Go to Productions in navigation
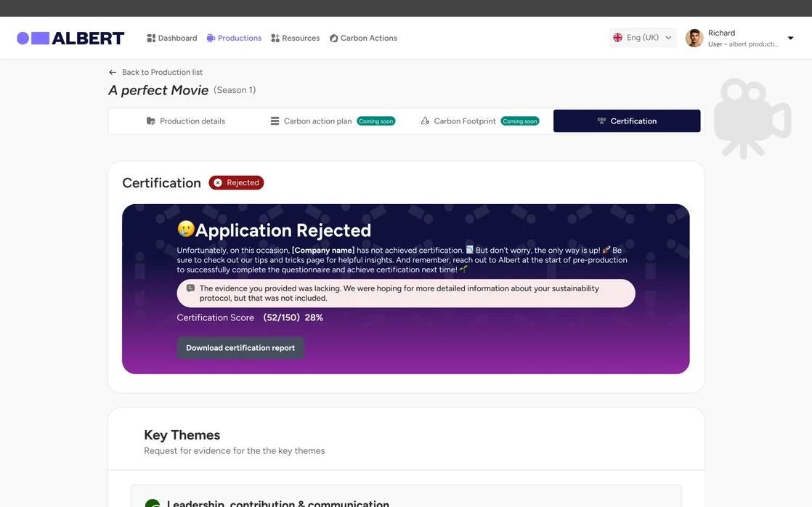 tap(234, 38)
